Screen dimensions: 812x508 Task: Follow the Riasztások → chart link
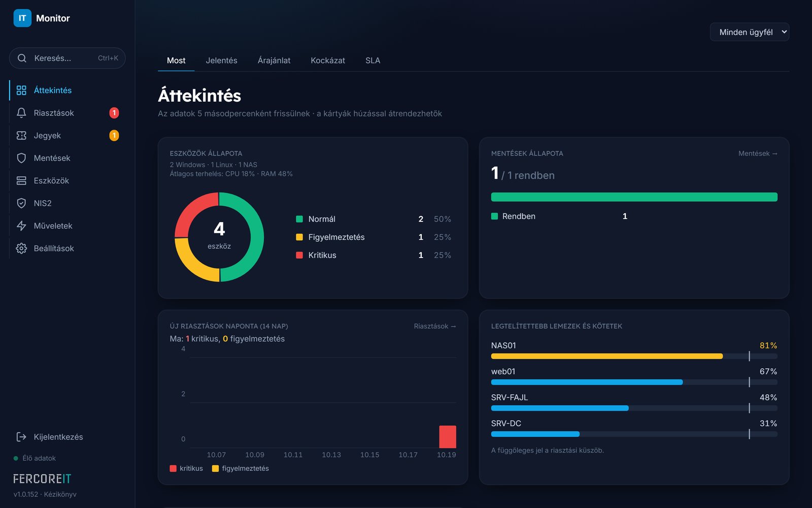(435, 326)
